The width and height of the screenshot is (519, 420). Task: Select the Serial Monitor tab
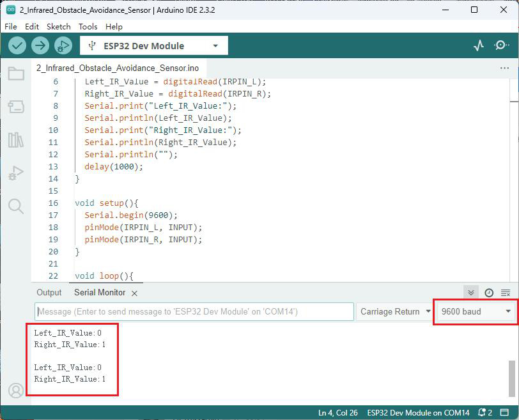click(100, 293)
